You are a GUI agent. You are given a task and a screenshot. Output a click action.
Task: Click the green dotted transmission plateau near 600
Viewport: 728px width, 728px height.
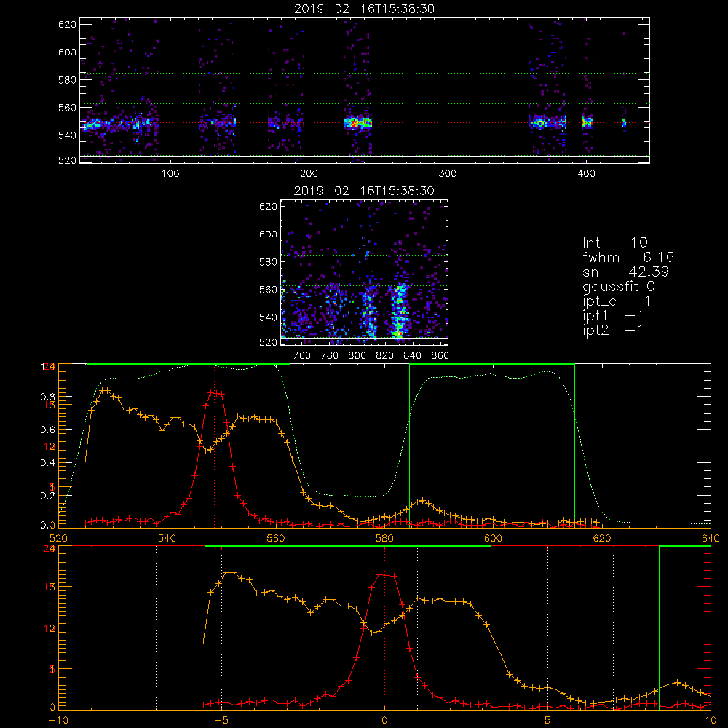492,375
